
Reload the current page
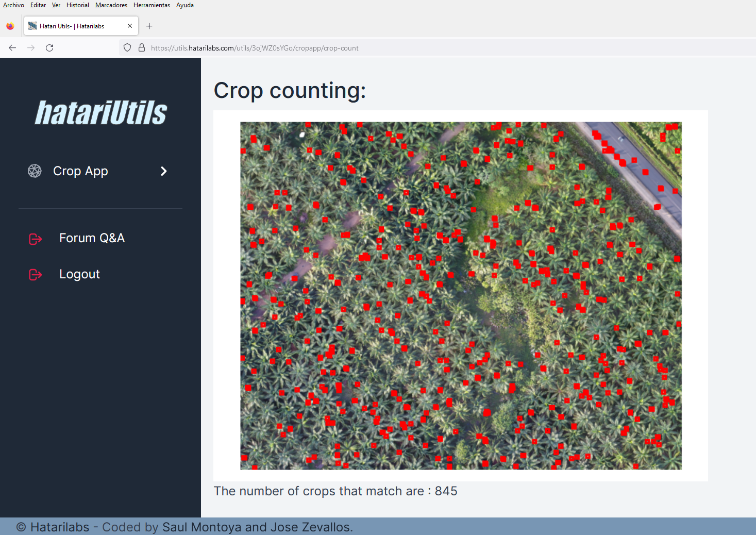49,48
